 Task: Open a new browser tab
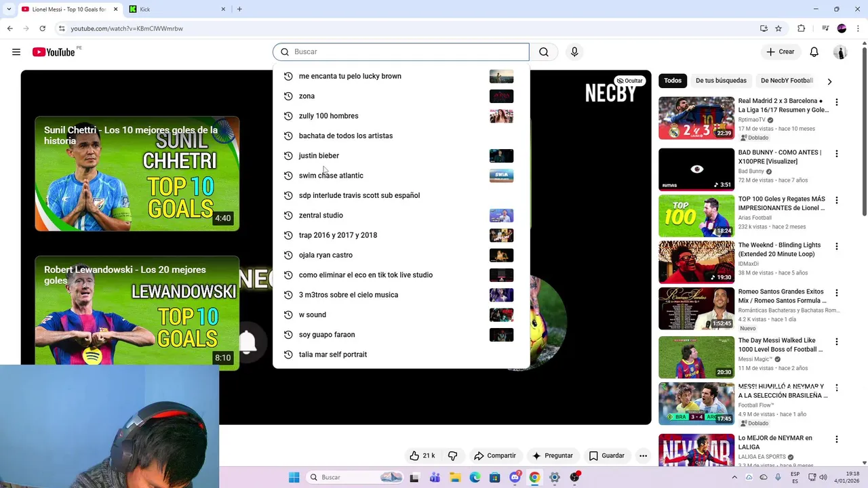point(239,9)
